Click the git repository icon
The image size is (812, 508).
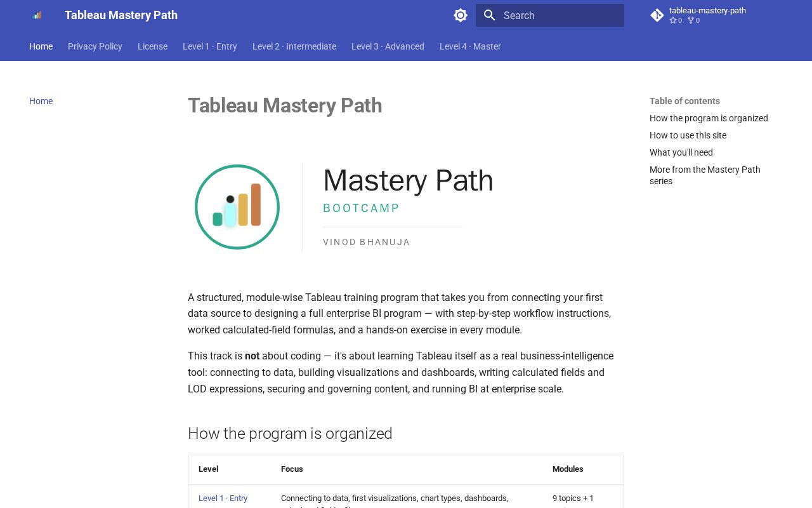657,15
